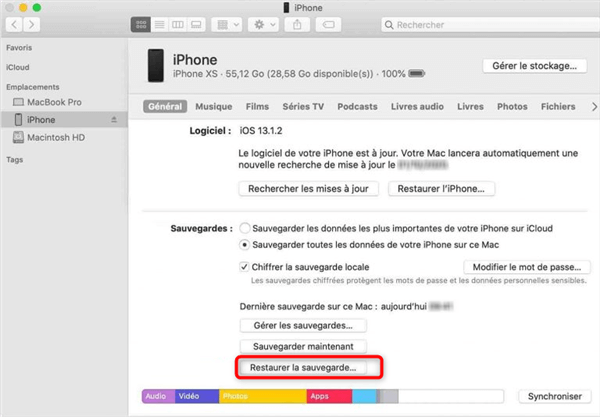The image size is (600, 417).
Task: Open the Général tab
Action: tap(165, 106)
